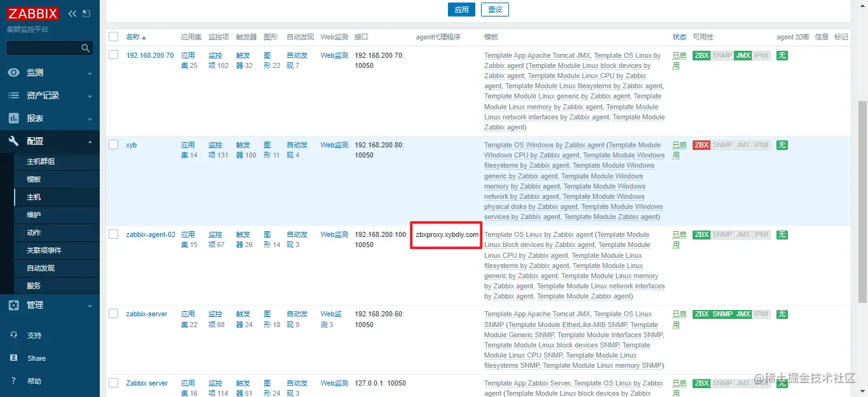Image resolution: width=868 pixels, height=397 pixels.
Task: Click the chart icon for 报表
Action: coord(14,118)
